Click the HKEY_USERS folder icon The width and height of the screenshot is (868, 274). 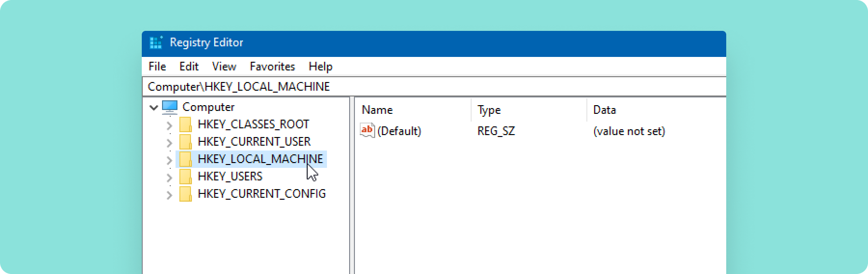[x=186, y=177]
